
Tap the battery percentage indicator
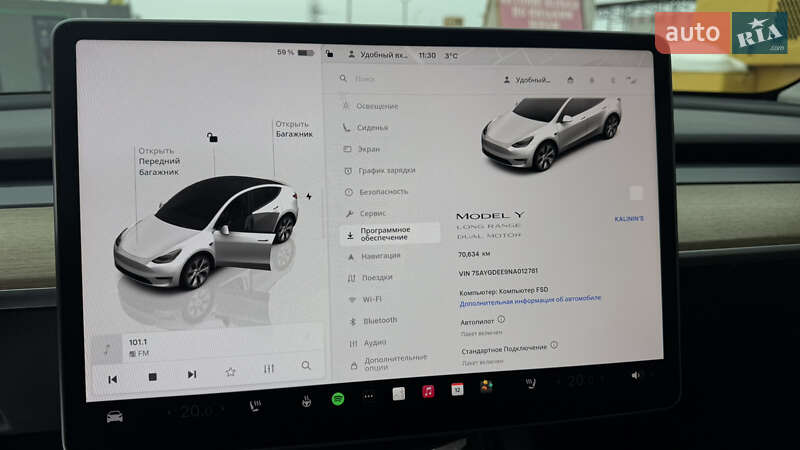point(295,52)
